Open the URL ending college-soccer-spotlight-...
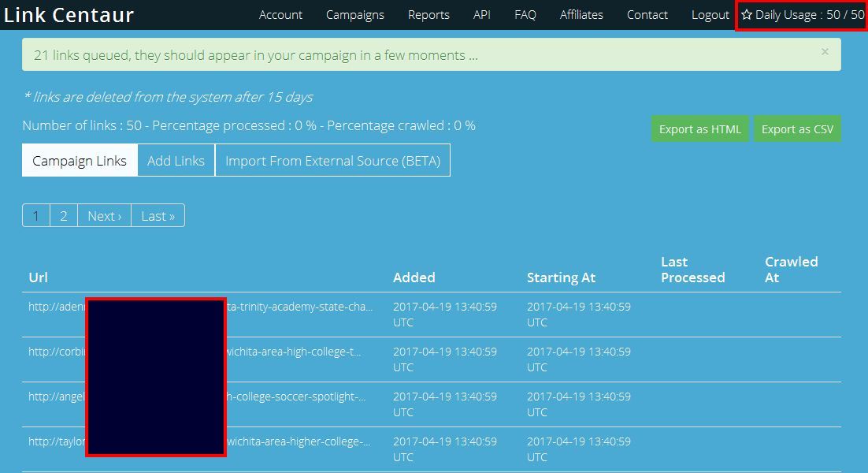Screen dimensions: 868x473 click(197, 397)
